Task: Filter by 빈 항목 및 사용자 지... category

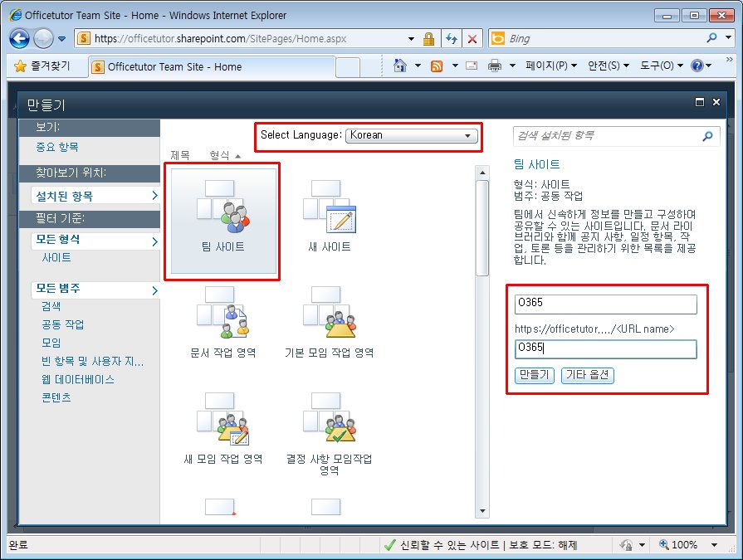Action: [x=92, y=361]
